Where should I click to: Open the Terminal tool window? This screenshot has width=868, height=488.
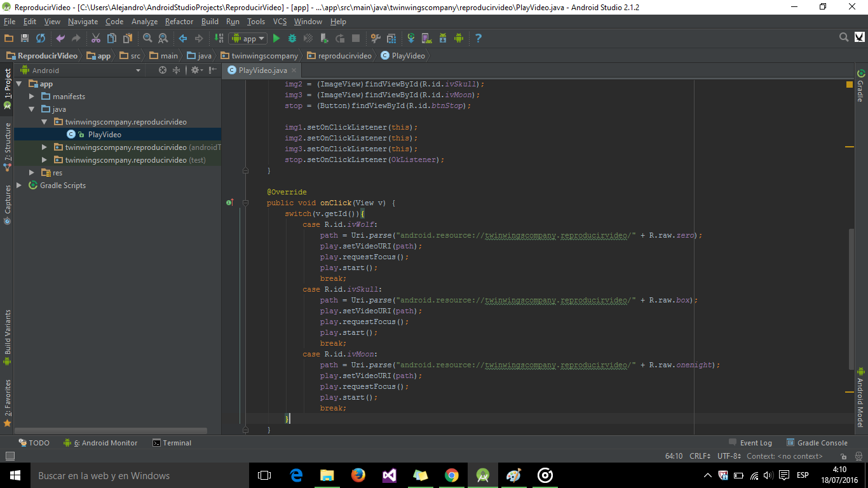(172, 443)
